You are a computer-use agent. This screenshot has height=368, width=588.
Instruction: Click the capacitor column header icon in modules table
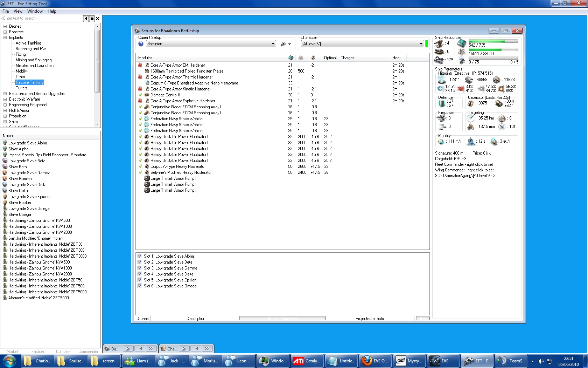(313, 58)
